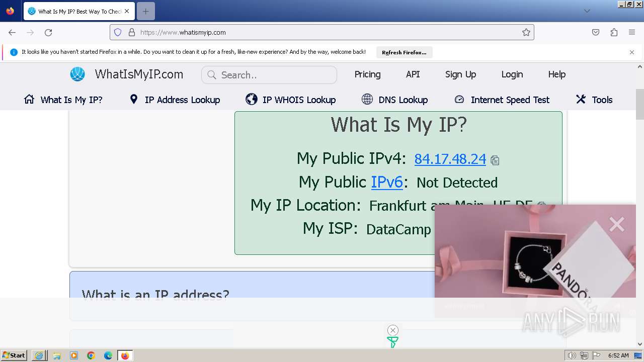
Task: Click the Freestar ad logo icon
Action: (392, 342)
